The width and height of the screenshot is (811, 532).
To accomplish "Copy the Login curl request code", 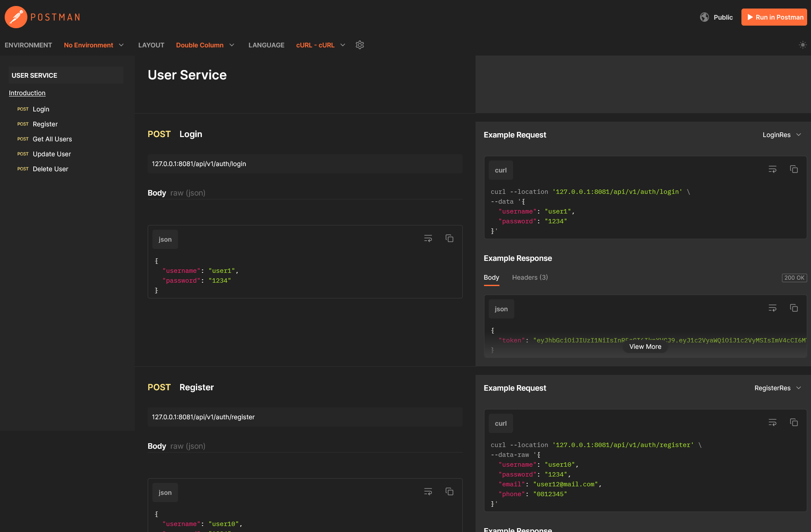I will 794,170.
